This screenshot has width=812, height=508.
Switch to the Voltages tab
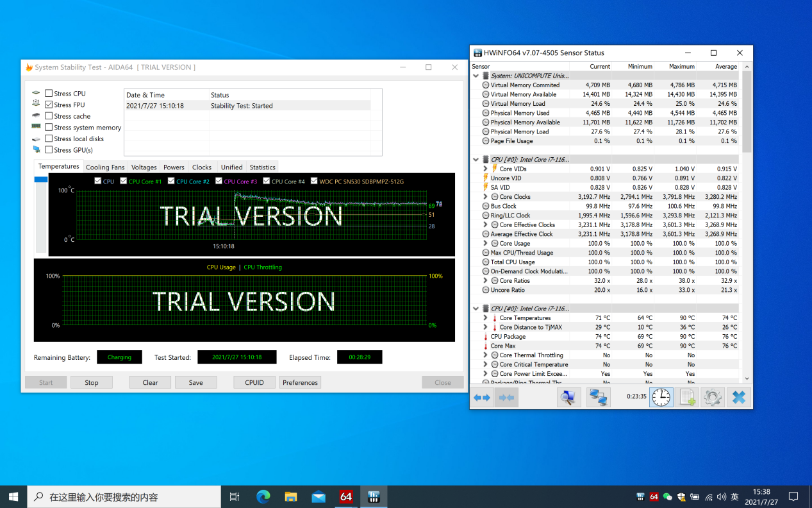(x=144, y=167)
